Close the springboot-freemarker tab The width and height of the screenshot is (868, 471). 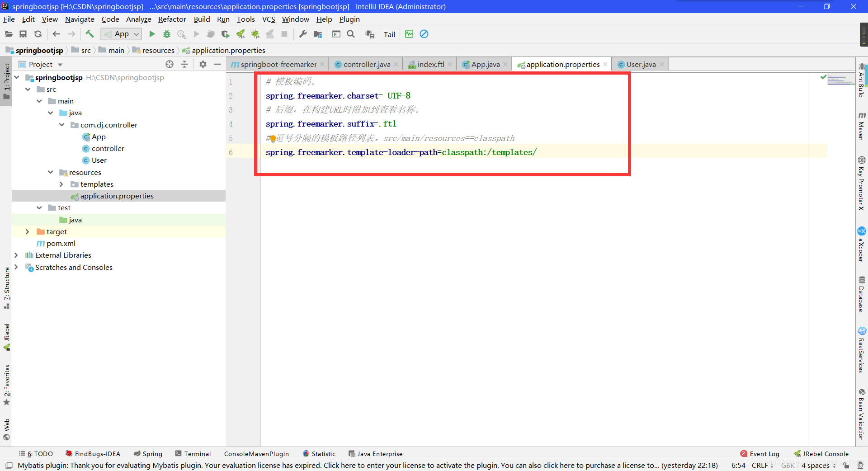coord(322,64)
